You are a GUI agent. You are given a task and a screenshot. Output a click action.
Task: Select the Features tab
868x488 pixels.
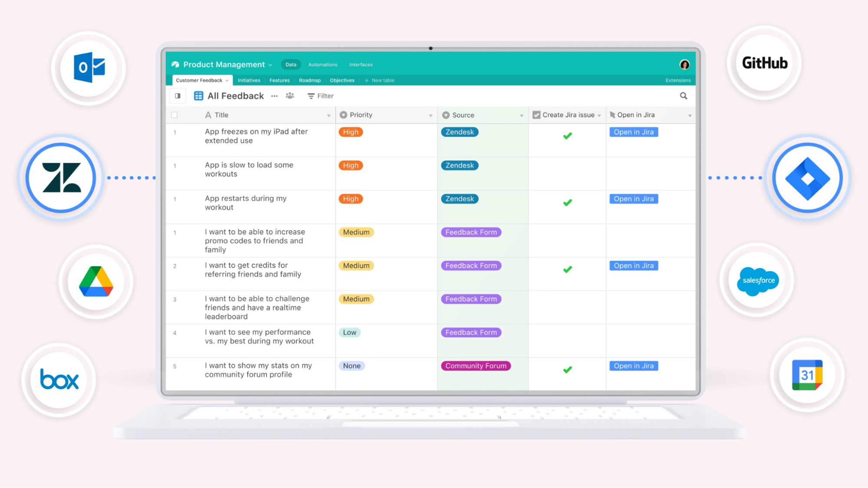(x=279, y=80)
